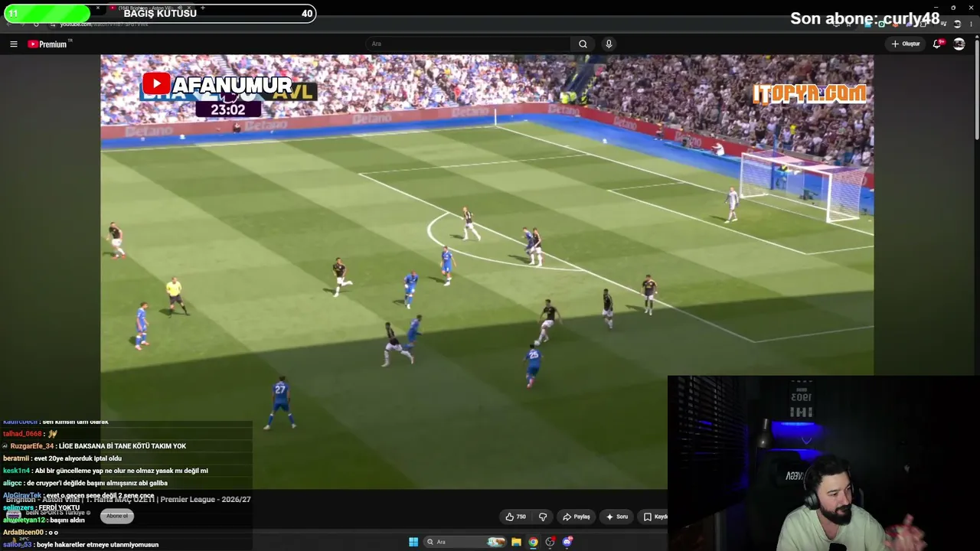Open the YouTube guide hamburger menu
The image size is (980, 551).
[13, 44]
